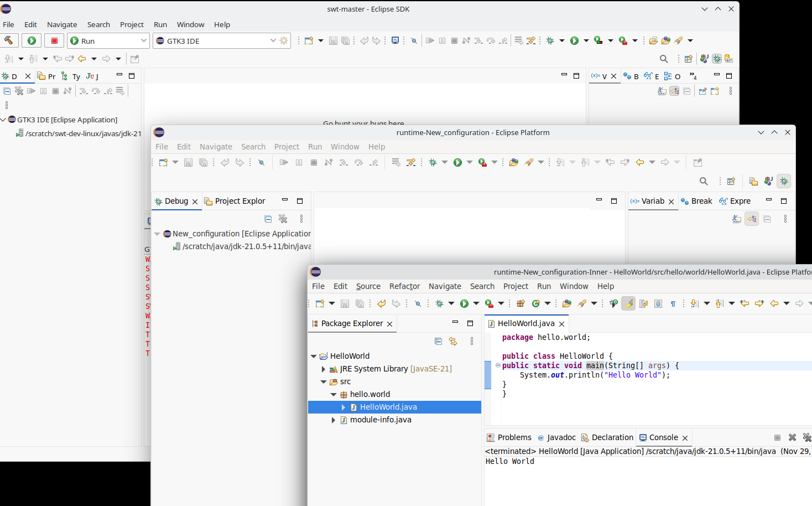The image size is (812, 506).
Task: Click the Remove All Terminated Launches icon in Debug view
Action: [x=283, y=219]
